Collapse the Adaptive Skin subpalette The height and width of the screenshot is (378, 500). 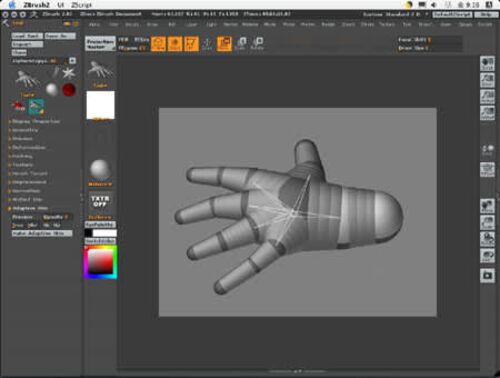point(30,208)
